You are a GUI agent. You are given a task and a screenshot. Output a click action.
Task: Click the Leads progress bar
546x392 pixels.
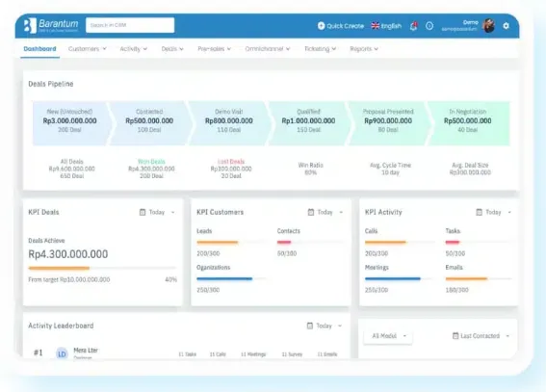click(x=231, y=242)
